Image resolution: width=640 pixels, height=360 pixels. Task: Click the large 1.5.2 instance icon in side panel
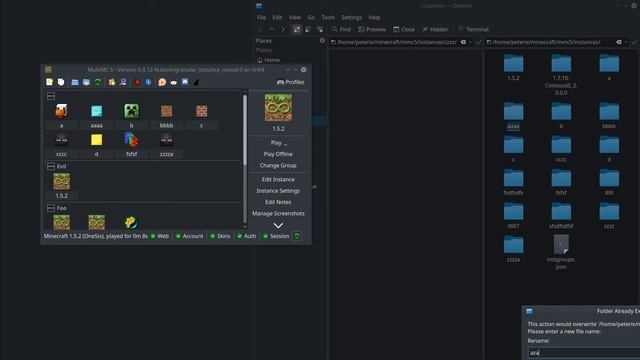click(x=278, y=108)
